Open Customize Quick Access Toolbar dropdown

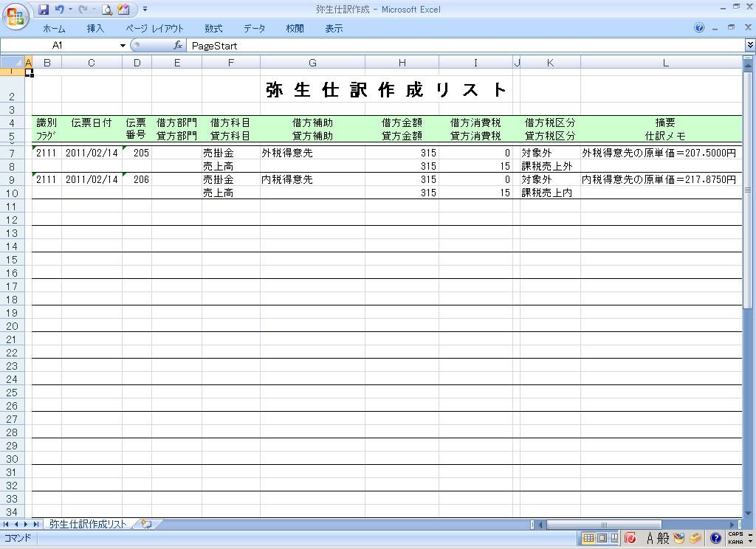[145, 9]
